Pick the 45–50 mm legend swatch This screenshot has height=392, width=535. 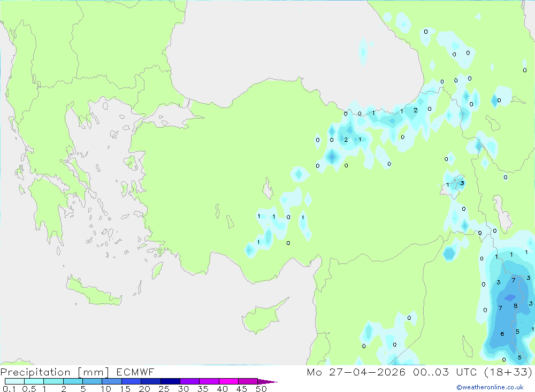(x=248, y=381)
